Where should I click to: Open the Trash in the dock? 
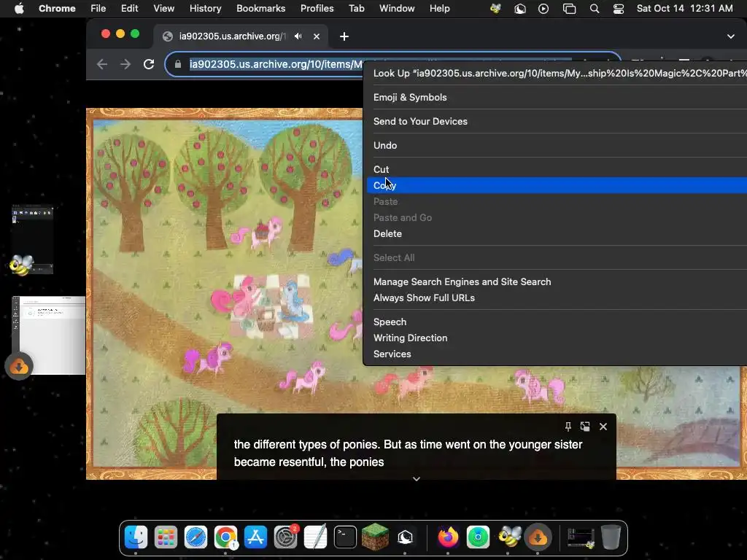point(611,537)
